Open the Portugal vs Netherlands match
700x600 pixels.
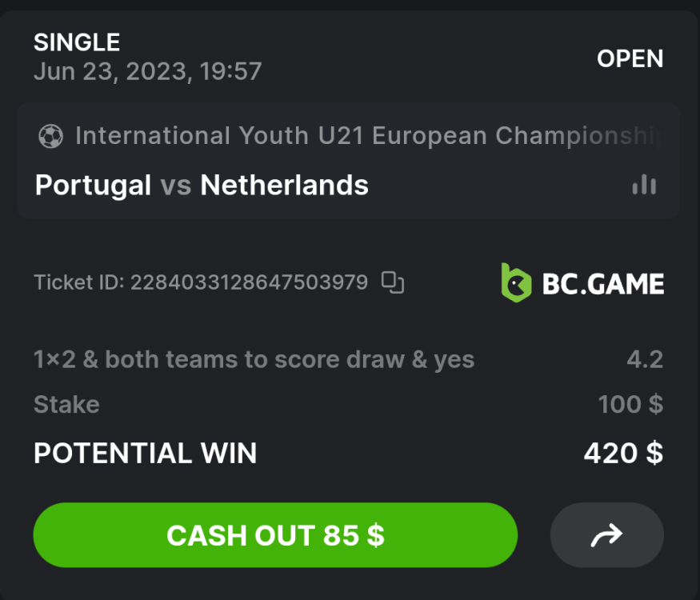click(x=202, y=186)
